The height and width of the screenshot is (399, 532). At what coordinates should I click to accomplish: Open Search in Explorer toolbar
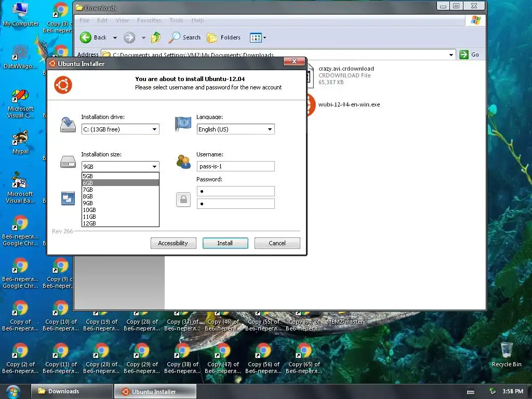[184, 37]
